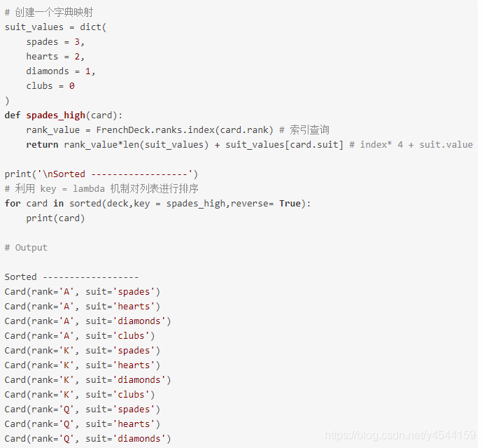Click the '# Output' comment
This screenshot has width=482, height=448.
(x=26, y=248)
